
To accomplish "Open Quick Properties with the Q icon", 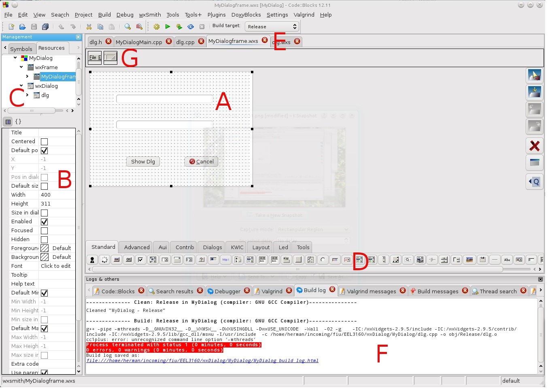I will click(535, 182).
